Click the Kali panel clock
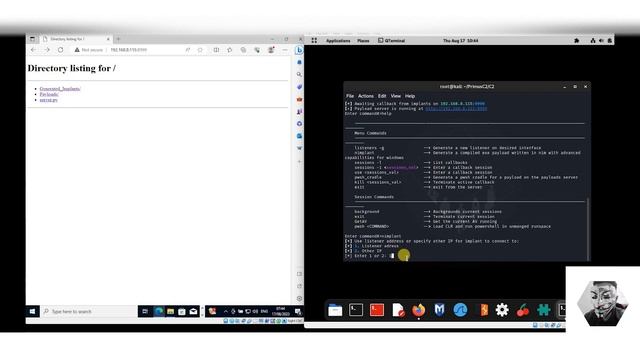640x360 pixels. (x=460, y=41)
